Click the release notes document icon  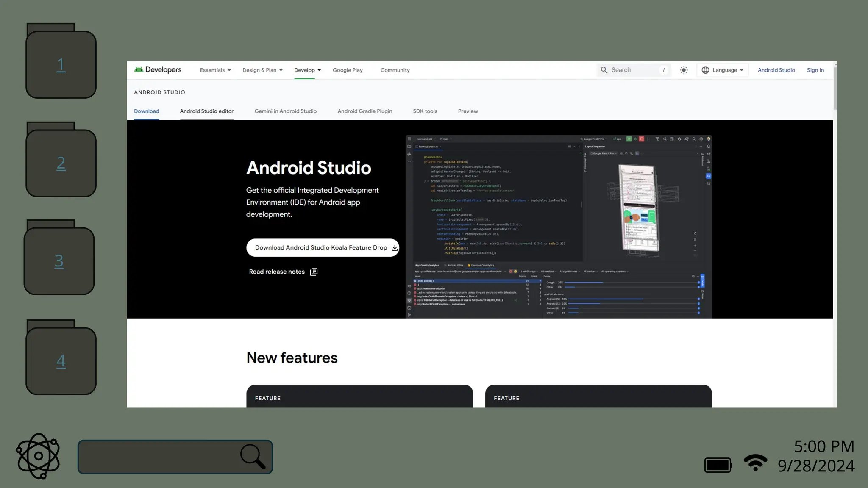point(314,272)
